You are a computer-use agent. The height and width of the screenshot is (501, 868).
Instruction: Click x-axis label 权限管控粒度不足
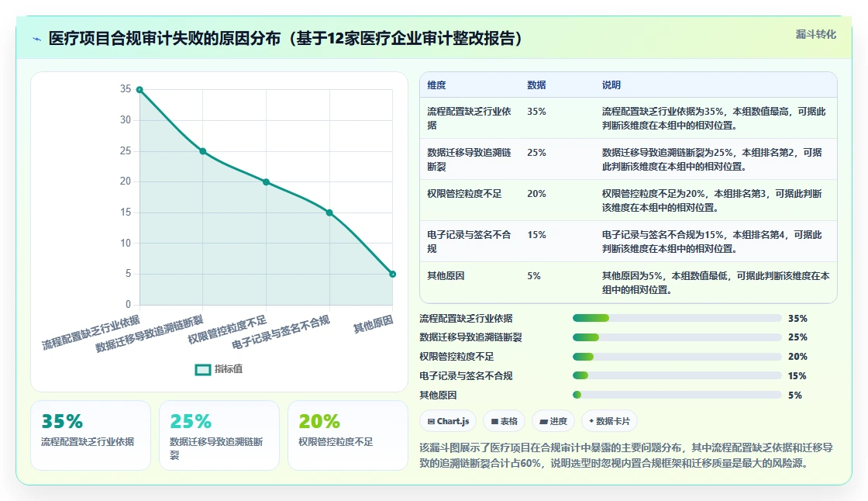pos(228,330)
